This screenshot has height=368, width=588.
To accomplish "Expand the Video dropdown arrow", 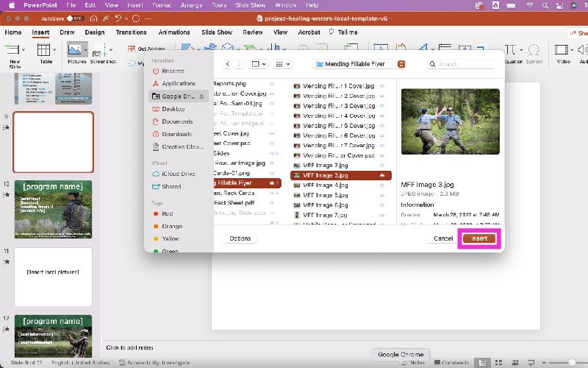I will pyautogui.click(x=572, y=49).
